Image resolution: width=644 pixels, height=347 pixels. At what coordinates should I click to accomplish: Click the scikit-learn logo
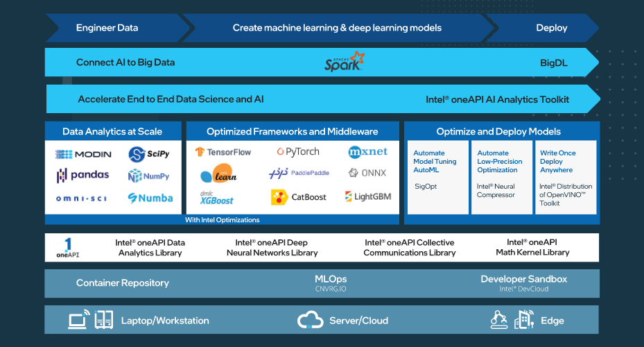click(x=218, y=173)
